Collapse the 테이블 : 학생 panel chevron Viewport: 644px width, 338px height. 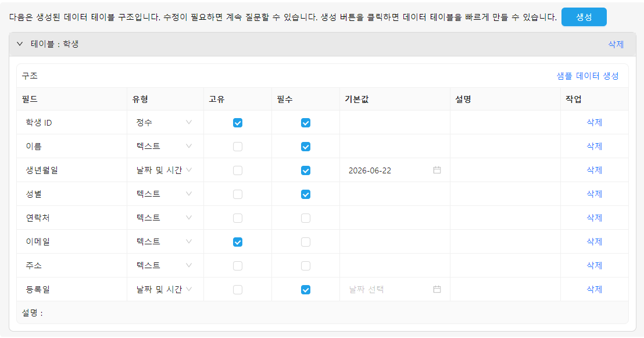[x=20, y=44]
